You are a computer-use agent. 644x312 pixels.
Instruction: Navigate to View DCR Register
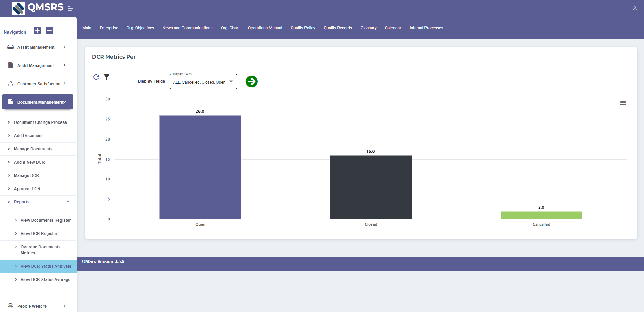pos(38,233)
